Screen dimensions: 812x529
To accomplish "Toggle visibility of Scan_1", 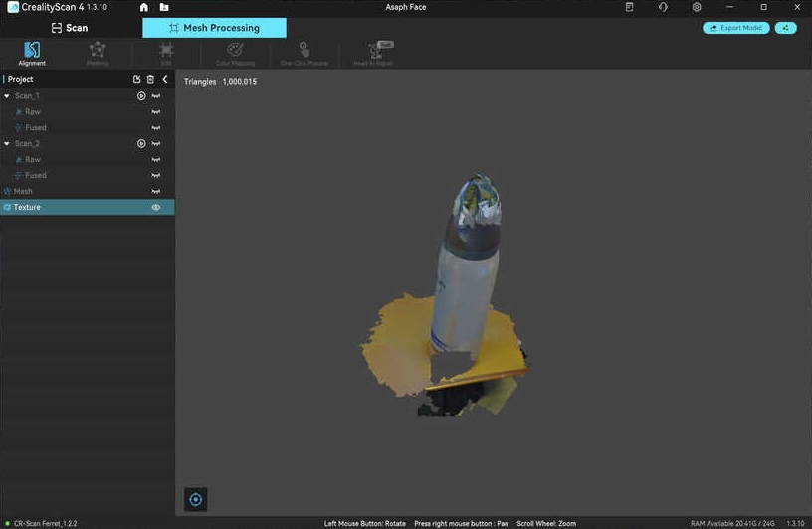I will tap(156, 96).
